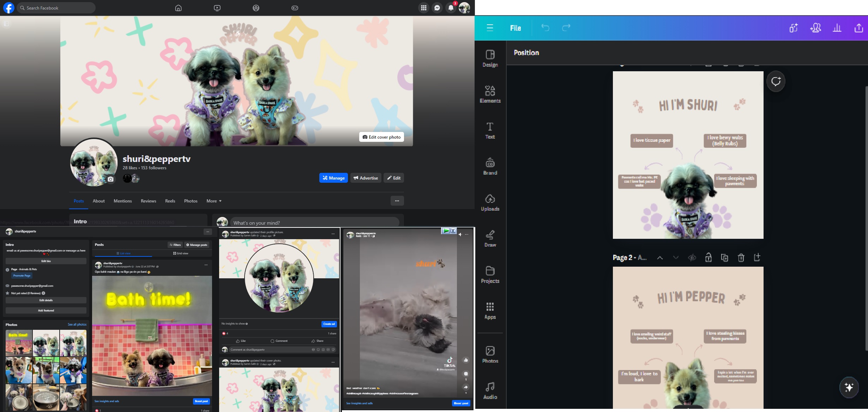868x412 pixels.
Task: Open the Canva File menu
Action: coord(515,28)
